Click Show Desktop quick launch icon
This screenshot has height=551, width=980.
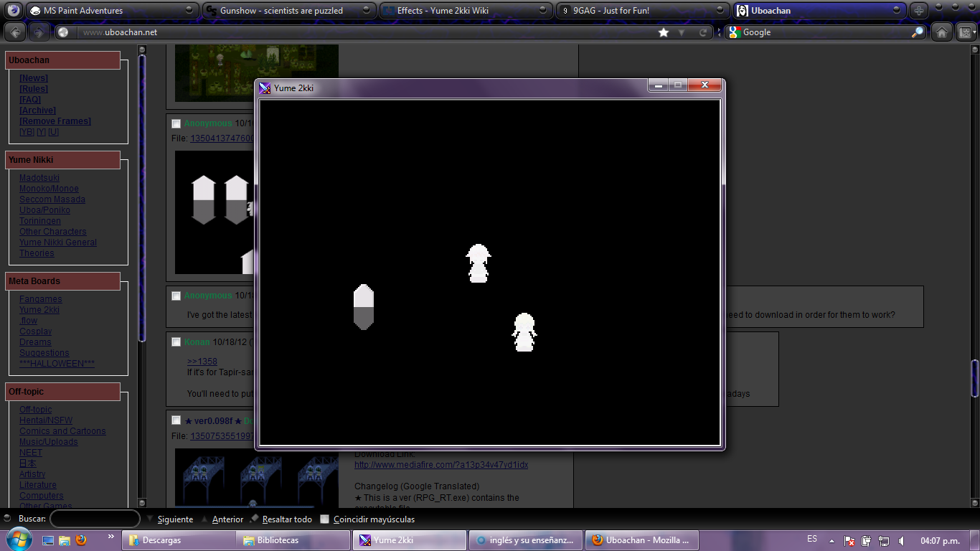click(48, 540)
